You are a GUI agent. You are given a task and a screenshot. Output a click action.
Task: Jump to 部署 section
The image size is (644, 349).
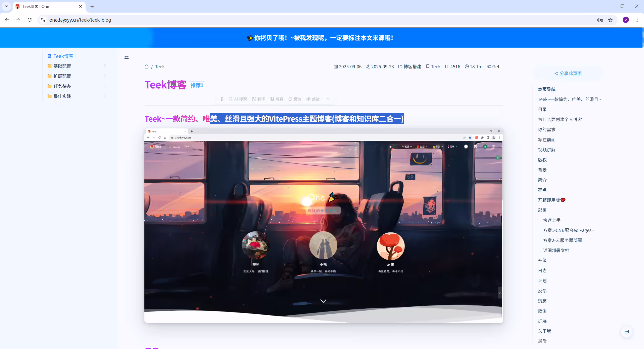pos(542,210)
